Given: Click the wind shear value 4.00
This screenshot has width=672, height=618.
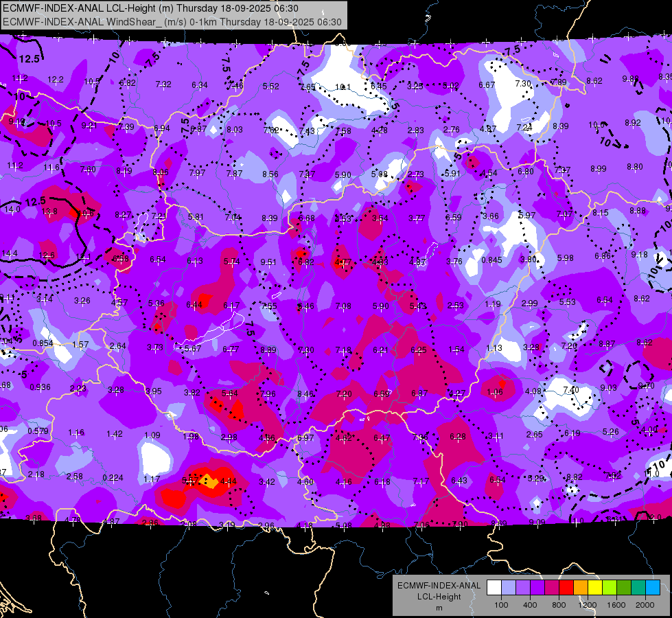Looking at the screenshot, I should pos(650,429).
